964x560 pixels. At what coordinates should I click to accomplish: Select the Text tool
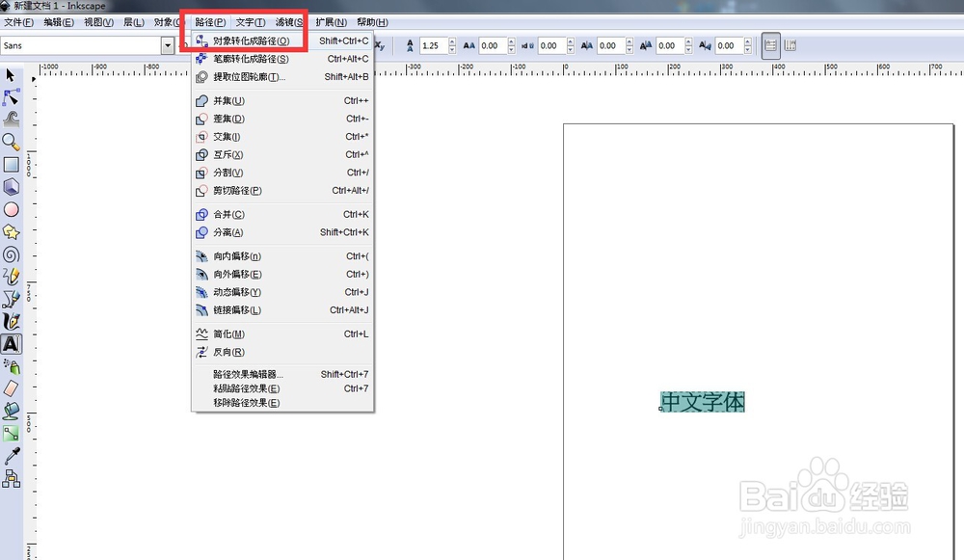pyautogui.click(x=12, y=343)
